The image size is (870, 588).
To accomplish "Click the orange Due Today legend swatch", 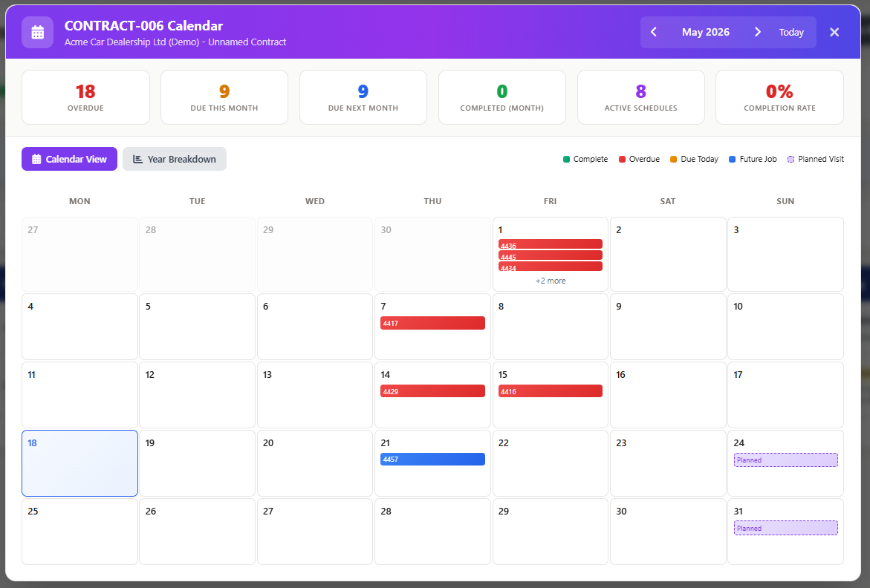I will 674,159.
